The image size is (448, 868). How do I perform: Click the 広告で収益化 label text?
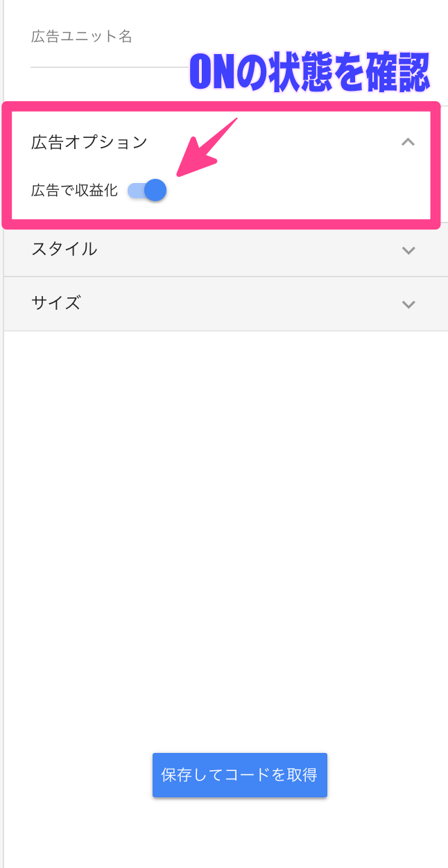[x=75, y=191]
